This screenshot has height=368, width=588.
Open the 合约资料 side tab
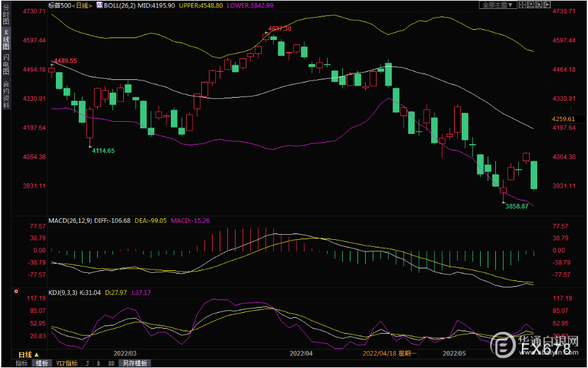pyautogui.click(x=6, y=94)
